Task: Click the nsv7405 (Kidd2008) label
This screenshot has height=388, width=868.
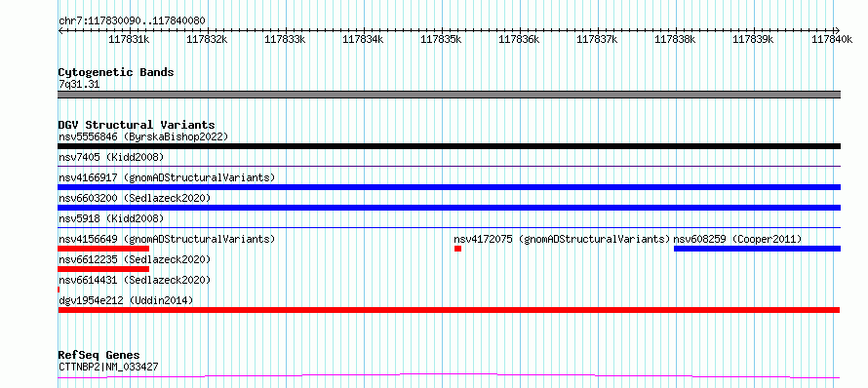Action: coord(111,157)
